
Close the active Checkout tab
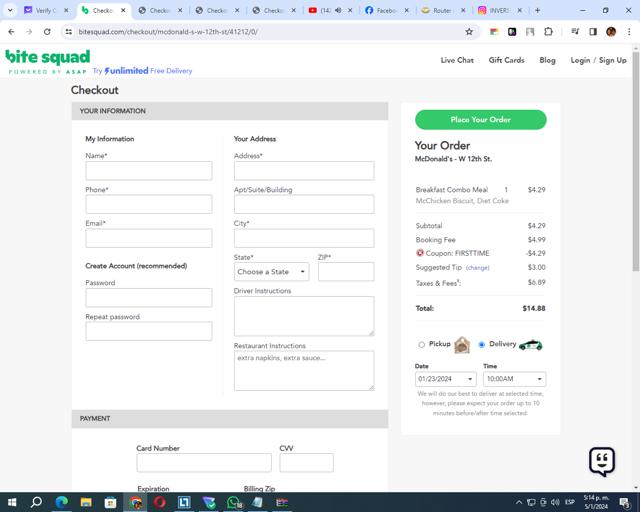point(123,10)
